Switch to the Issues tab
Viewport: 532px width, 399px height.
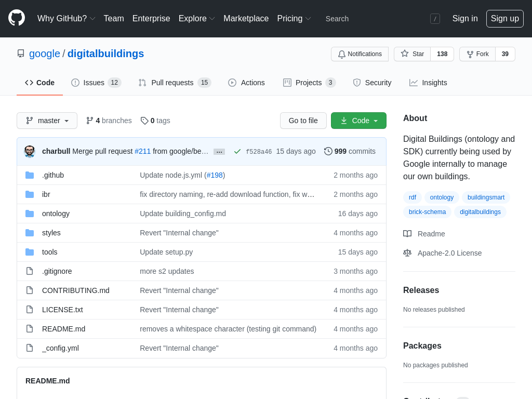(96, 83)
